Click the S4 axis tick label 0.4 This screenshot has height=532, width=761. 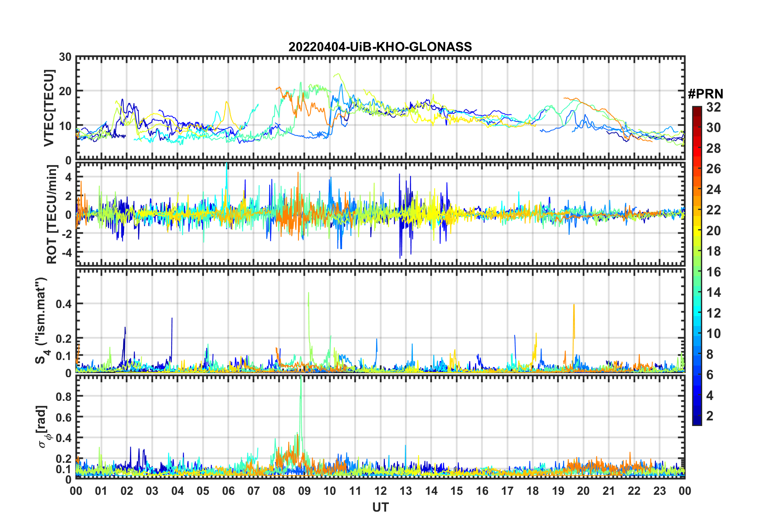pyautogui.click(x=64, y=304)
